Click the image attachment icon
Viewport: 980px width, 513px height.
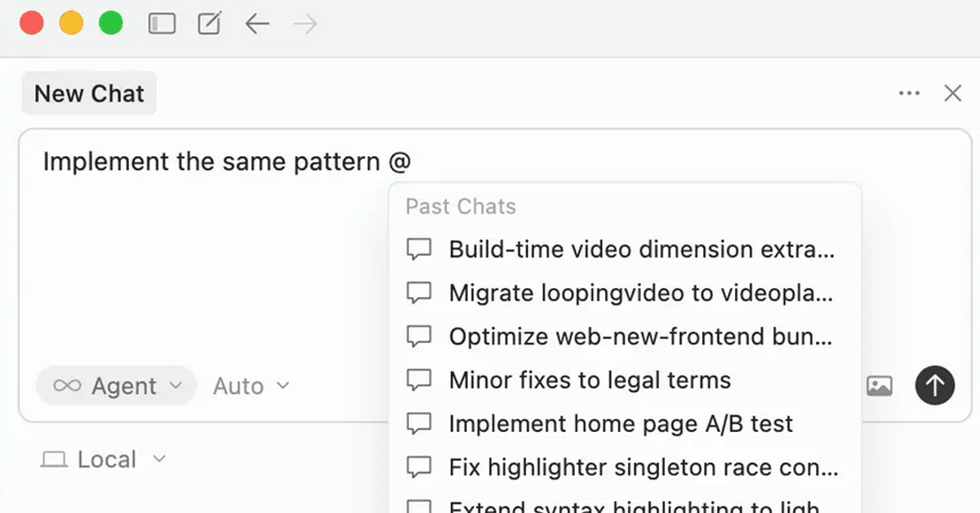(x=880, y=386)
